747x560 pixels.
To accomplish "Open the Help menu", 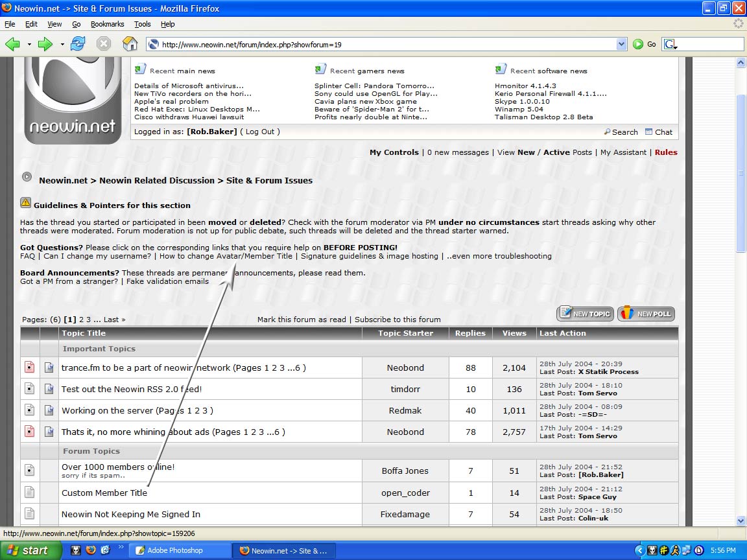I will pyautogui.click(x=168, y=24).
